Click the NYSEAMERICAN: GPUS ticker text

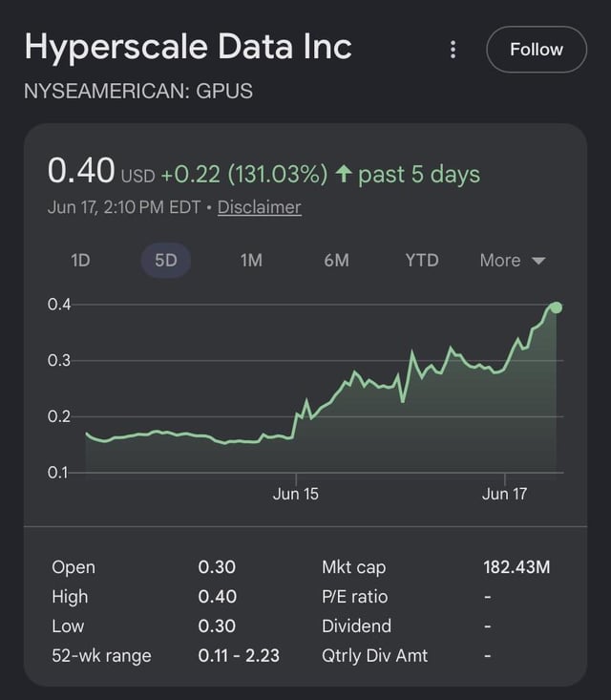(138, 91)
